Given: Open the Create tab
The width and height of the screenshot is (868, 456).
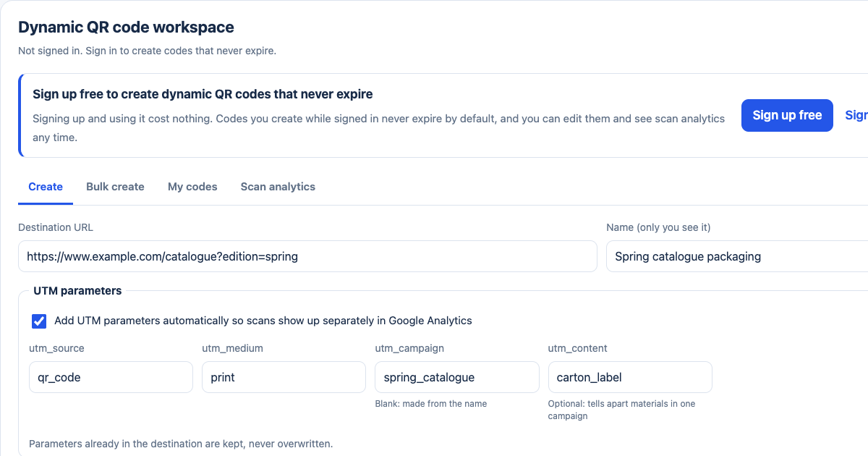Looking at the screenshot, I should (46, 187).
